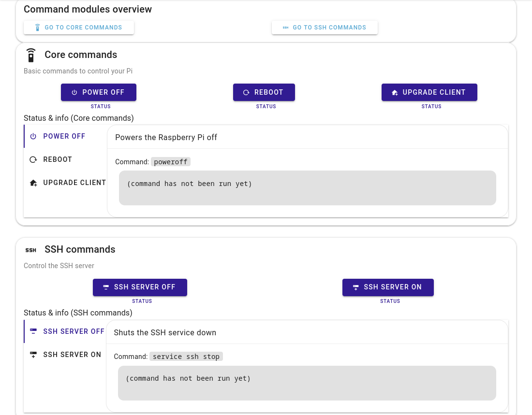Open Status link under Reboot button
Viewport: 532px width, 415px height.
tap(266, 106)
